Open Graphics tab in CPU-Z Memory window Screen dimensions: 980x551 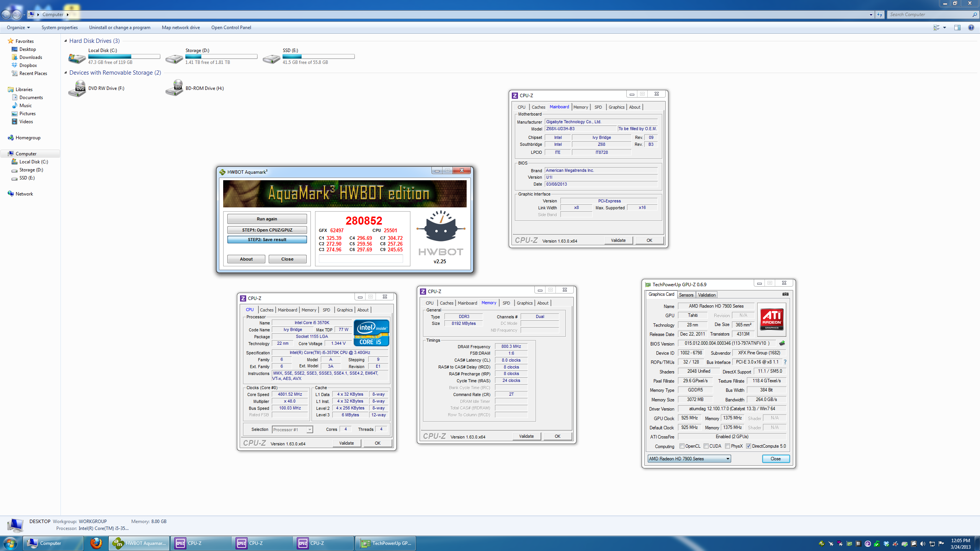[524, 303]
